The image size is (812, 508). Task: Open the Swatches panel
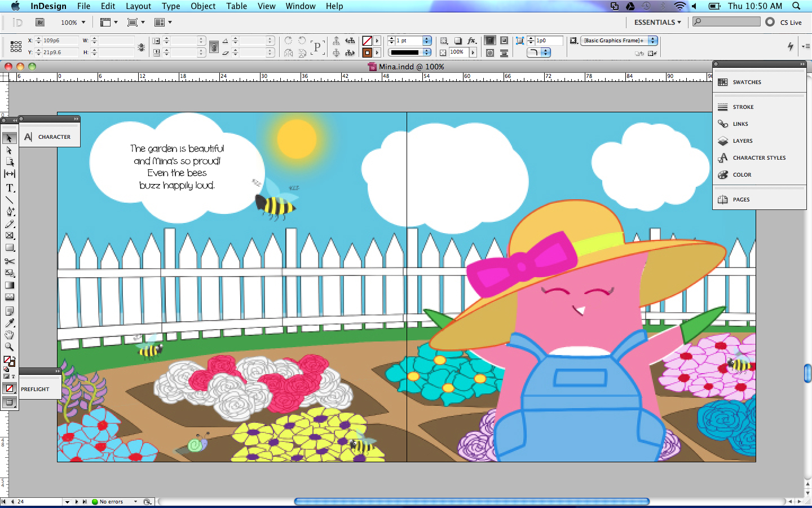[747, 82]
